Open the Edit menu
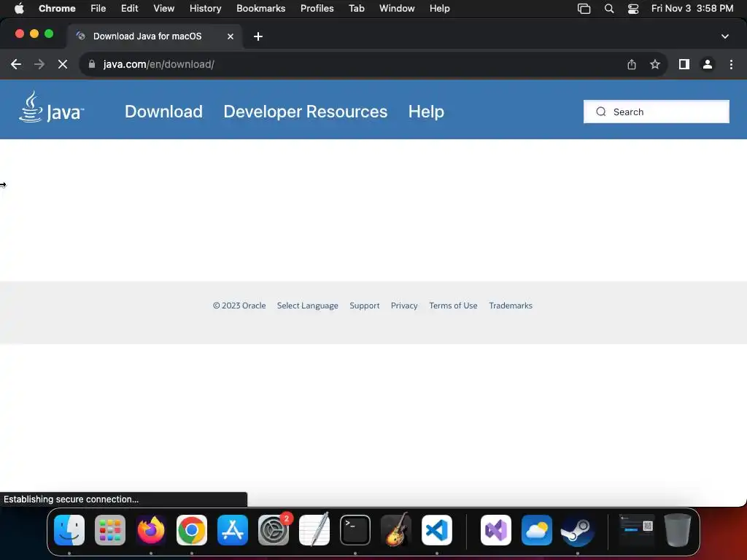Screen dimensions: 747x560 (x=129, y=9)
